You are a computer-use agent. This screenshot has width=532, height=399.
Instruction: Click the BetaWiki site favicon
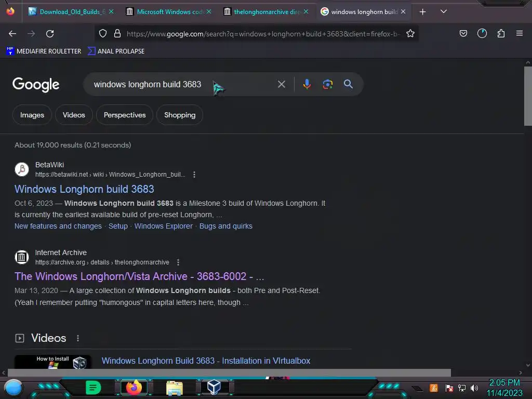22,169
